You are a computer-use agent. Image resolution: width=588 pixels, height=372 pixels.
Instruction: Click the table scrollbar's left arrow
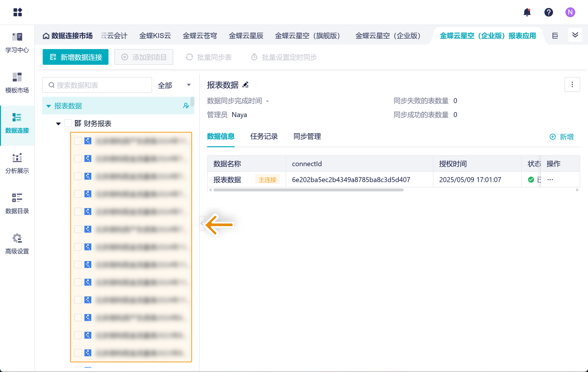pyautogui.click(x=210, y=190)
